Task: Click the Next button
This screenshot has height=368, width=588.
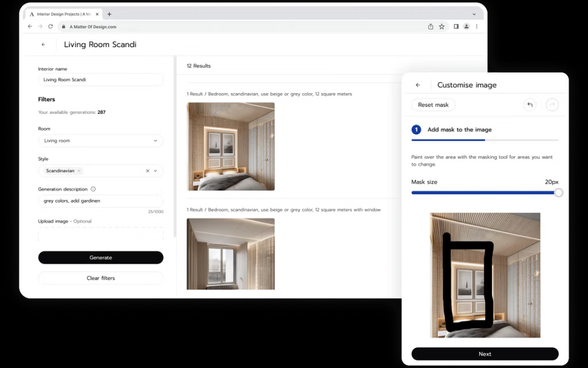Action: [485, 354]
